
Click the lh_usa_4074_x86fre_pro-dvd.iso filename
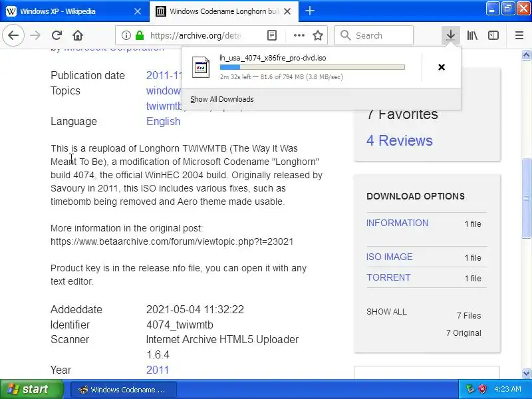coord(273,58)
